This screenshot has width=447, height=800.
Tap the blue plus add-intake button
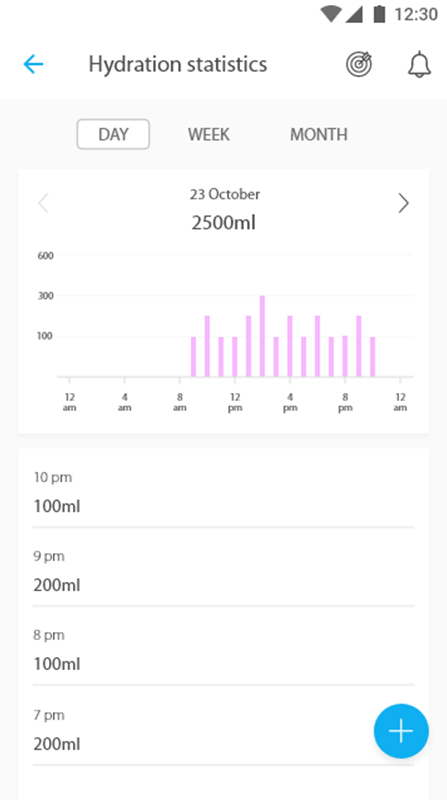401,731
